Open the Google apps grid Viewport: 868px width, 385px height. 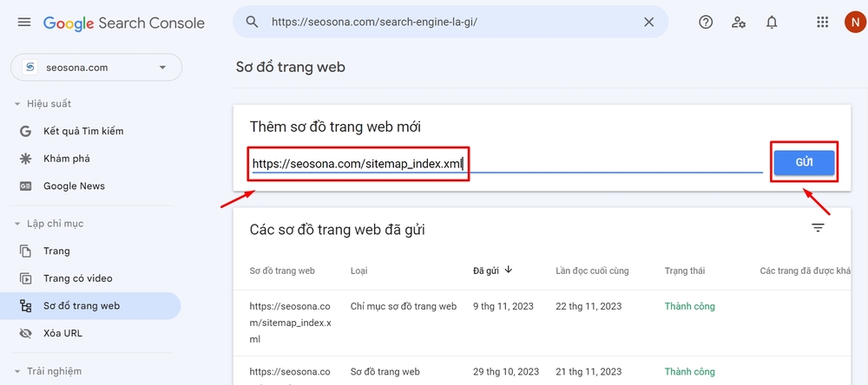(x=823, y=23)
